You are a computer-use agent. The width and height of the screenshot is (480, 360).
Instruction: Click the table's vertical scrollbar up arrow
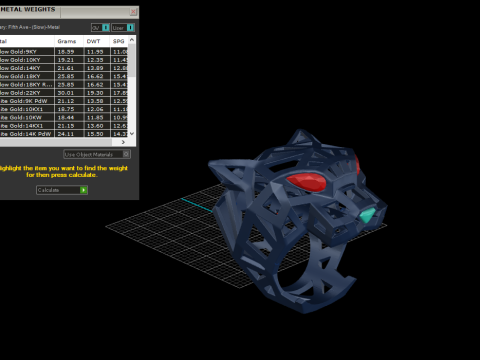click(x=132, y=40)
